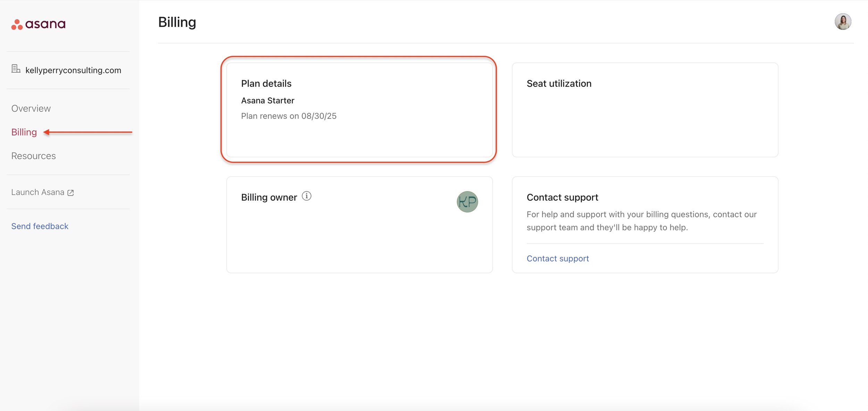Click the organization building icon
868x411 pixels.
click(16, 69)
